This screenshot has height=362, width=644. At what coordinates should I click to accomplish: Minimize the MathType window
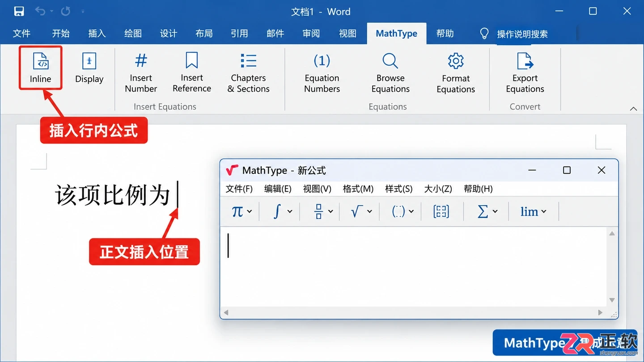coord(532,170)
